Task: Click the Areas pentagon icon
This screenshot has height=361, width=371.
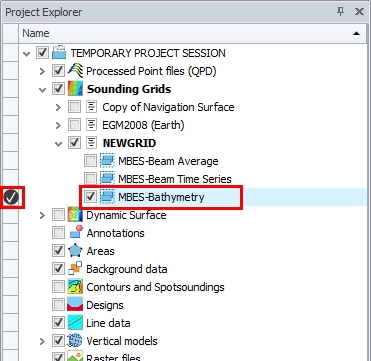Action: pyautogui.click(x=75, y=251)
